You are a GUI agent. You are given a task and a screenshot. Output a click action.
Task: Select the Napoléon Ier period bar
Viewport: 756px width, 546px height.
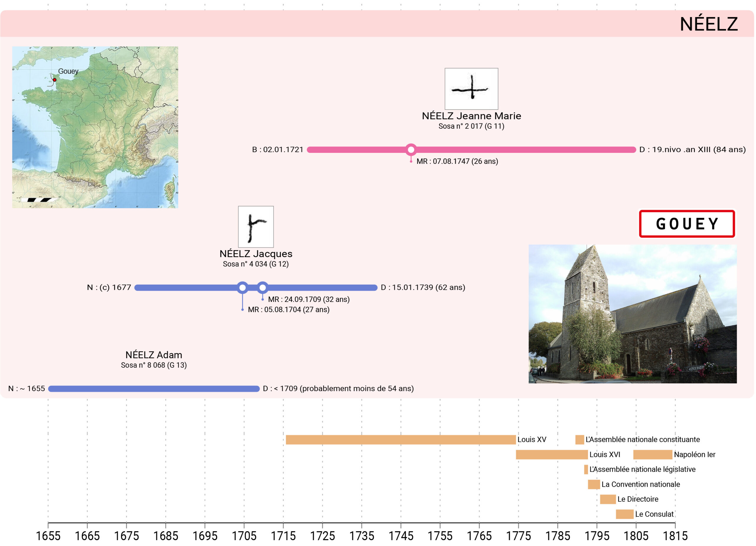pyautogui.click(x=652, y=455)
